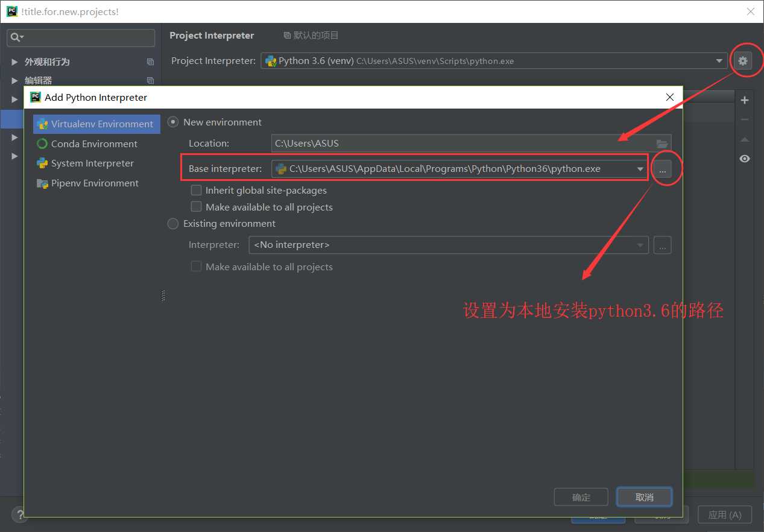Expand the 外观和行为 settings category
This screenshot has width=764, height=532.
pyautogui.click(x=14, y=62)
